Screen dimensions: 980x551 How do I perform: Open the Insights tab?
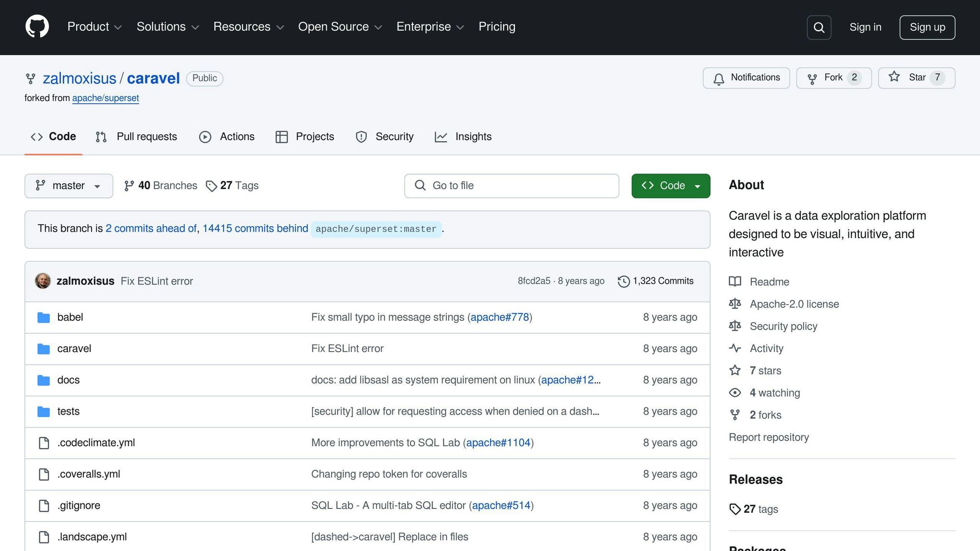click(463, 137)
